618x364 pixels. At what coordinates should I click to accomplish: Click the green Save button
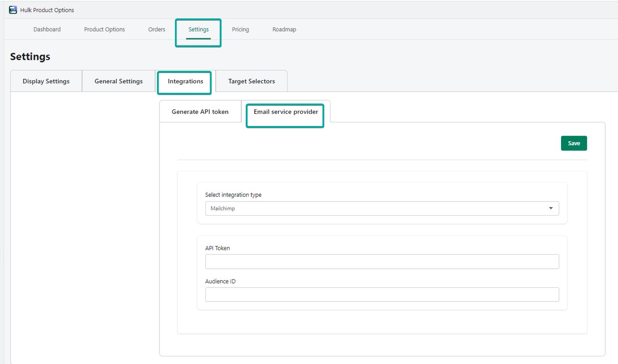[x=574, y=143]
